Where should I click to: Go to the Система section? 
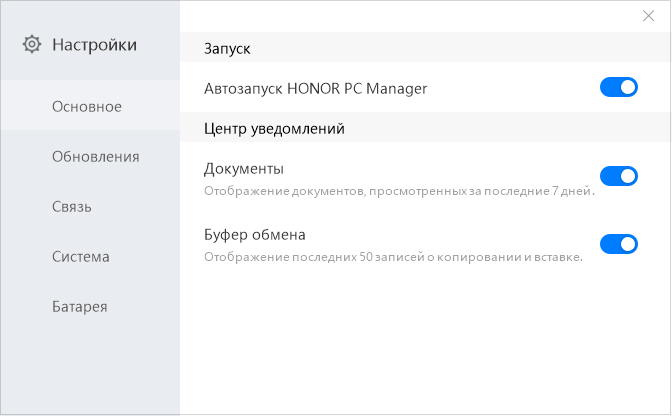pyautogui.click(x=81, y=256)
